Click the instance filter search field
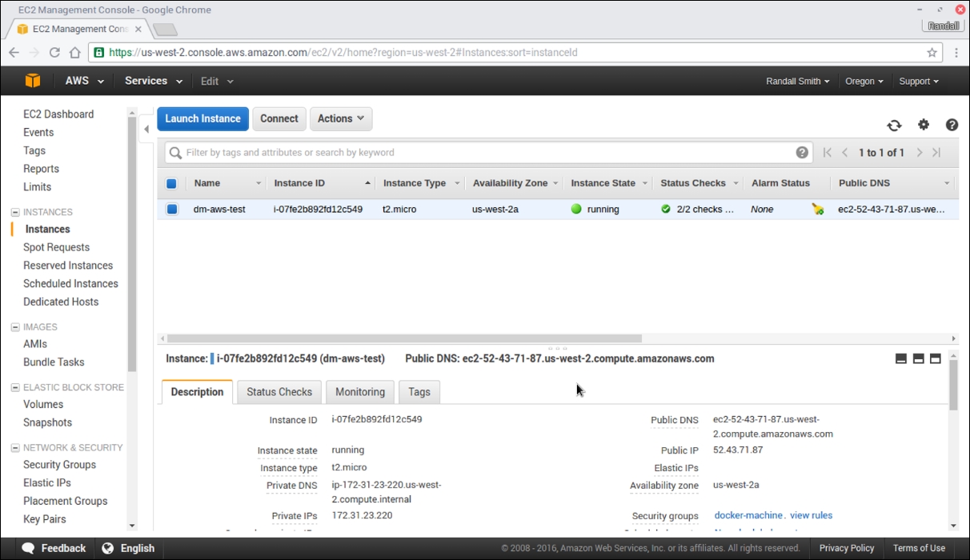This screenshot has width=970, height=560. (488, 153)
